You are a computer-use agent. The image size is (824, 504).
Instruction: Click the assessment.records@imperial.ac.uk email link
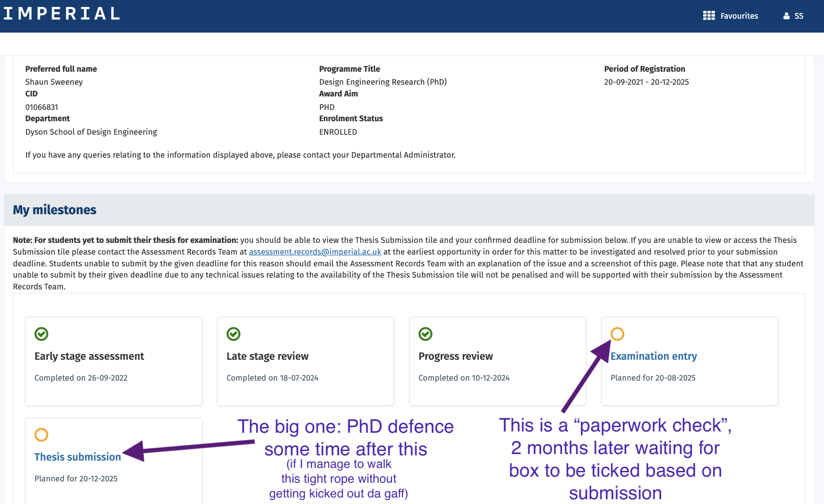click(x=315, y=252)
